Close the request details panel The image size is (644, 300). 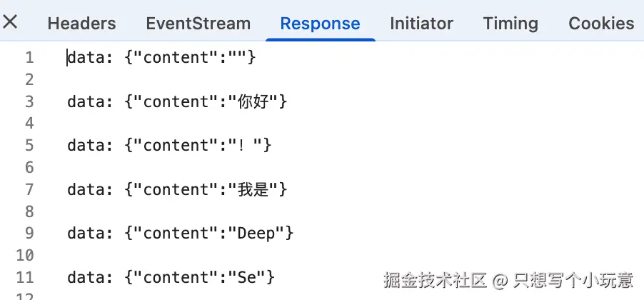point(11,22)
